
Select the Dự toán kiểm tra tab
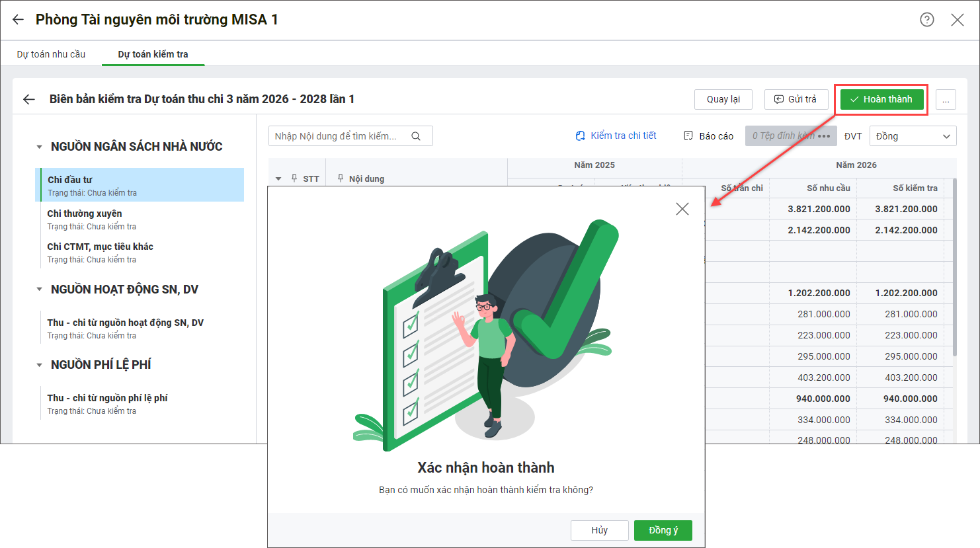tap(153, 54)
